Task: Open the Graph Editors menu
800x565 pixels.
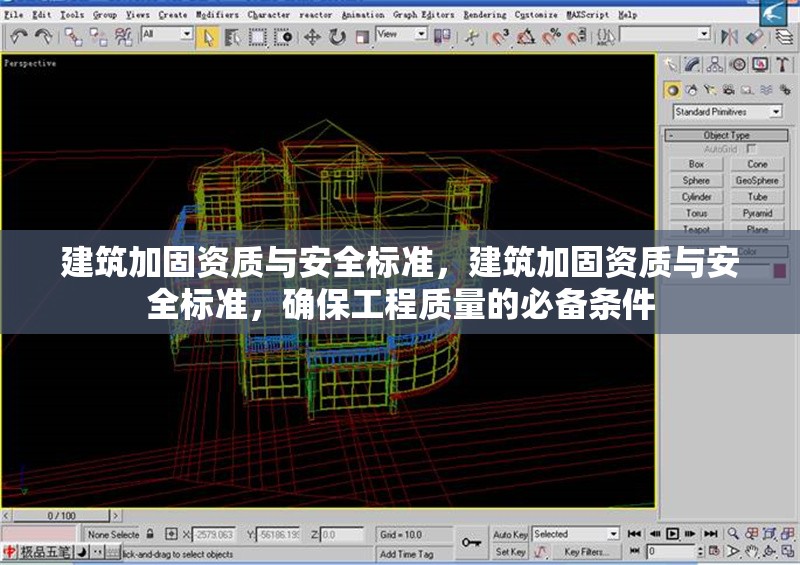Action: pyautogui.click(x=423, y=15)
